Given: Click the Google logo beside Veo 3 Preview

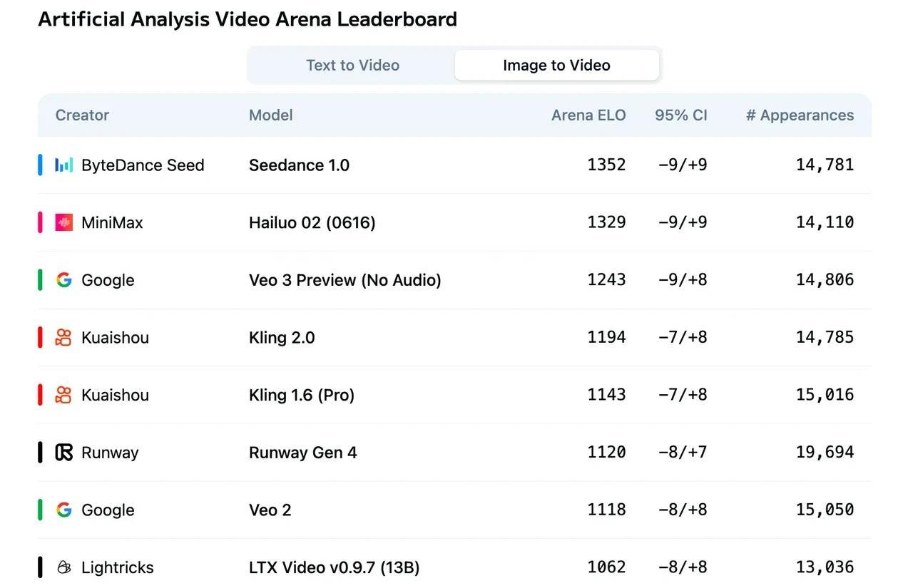Looking at the screenshot, I should point(64,280).
